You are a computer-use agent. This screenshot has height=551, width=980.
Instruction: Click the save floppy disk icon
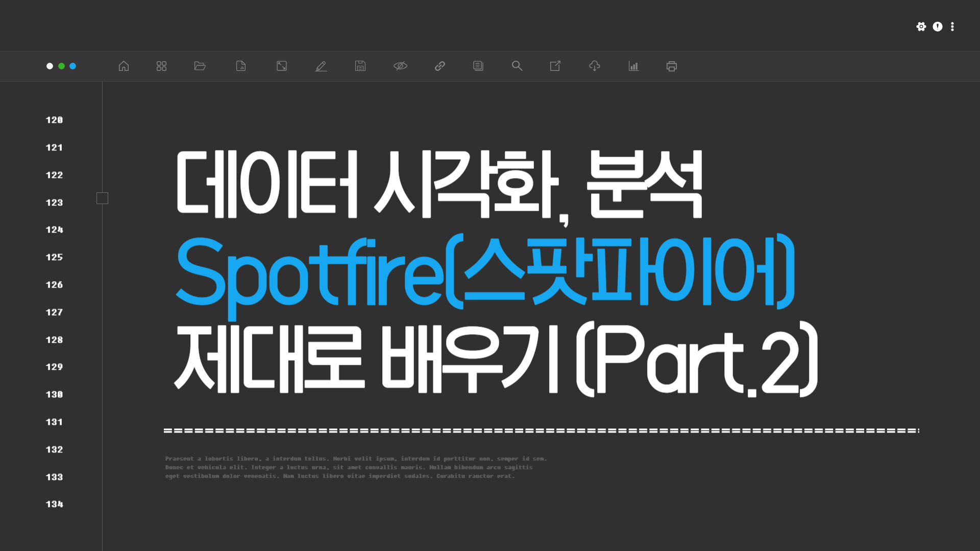(x=360, y=66)
